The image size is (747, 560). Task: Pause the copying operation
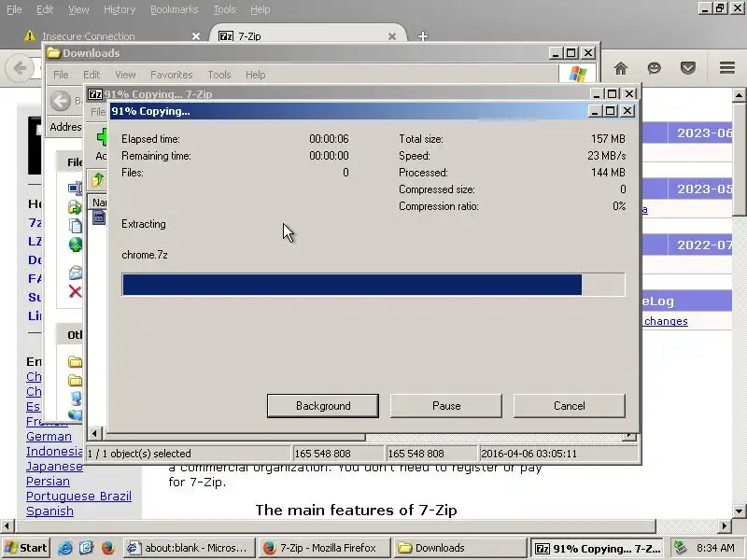pos(446,406)
